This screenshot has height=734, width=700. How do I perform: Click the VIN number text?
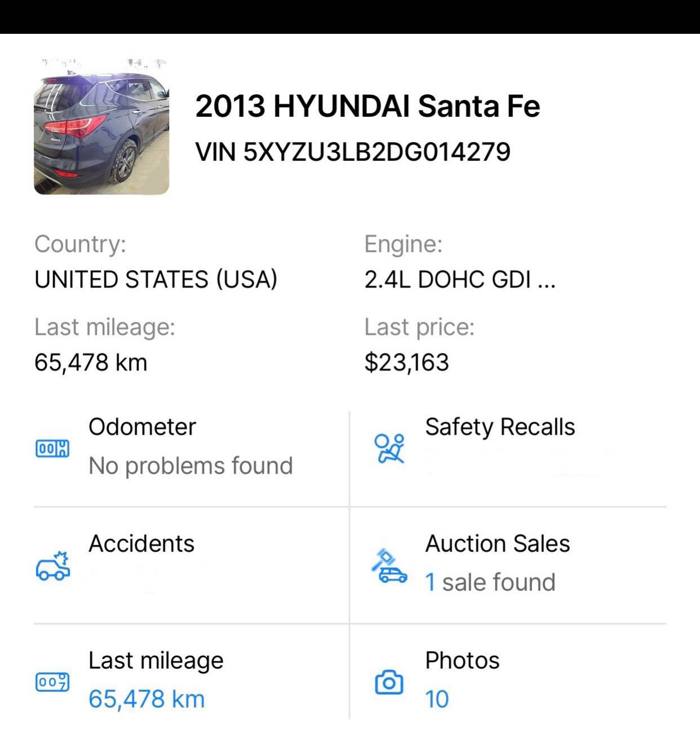click(x=353, y=152)
